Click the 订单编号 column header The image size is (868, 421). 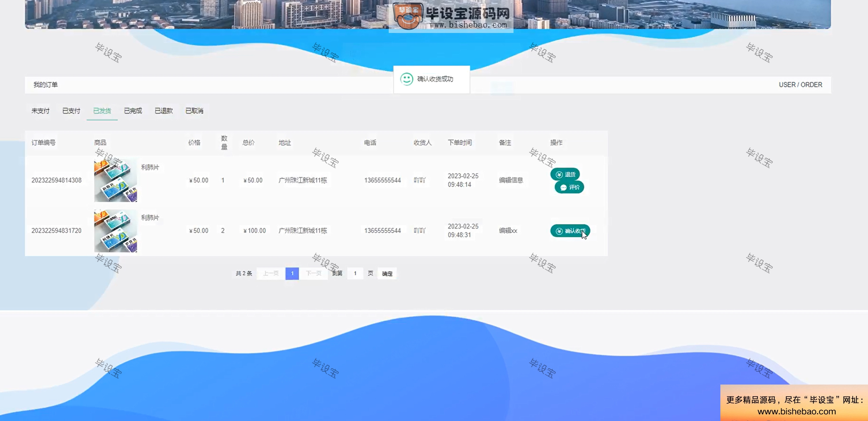[x=43, y=143]
